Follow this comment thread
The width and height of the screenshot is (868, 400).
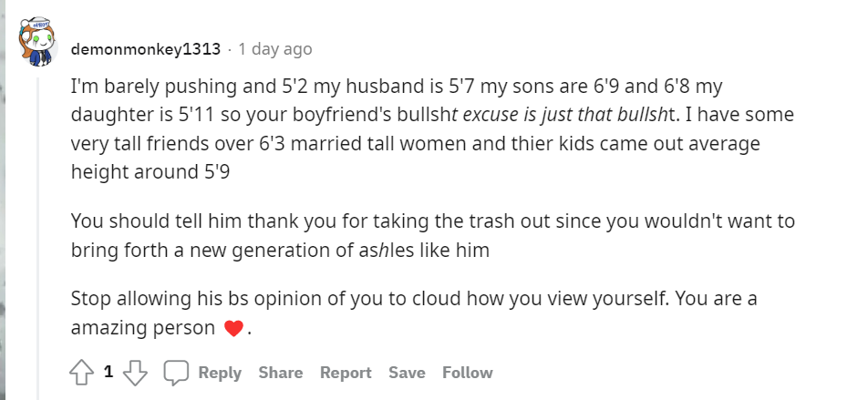coord(467,373)
